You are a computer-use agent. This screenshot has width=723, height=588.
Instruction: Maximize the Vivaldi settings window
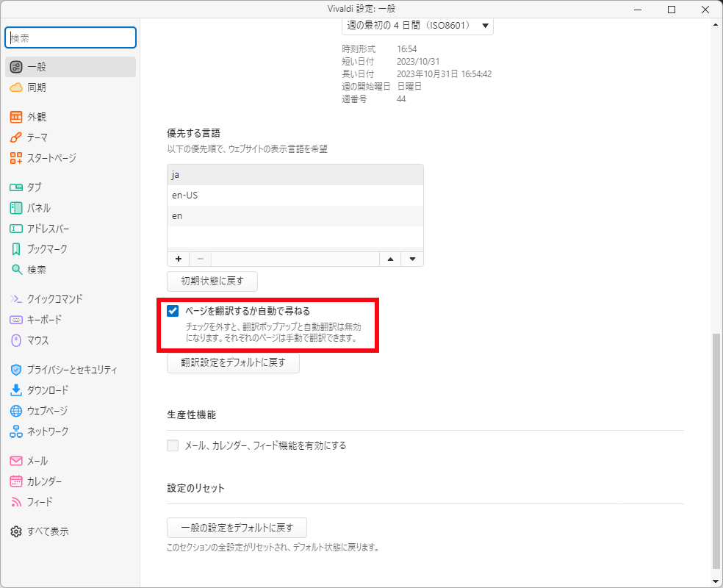pos(672,10)
